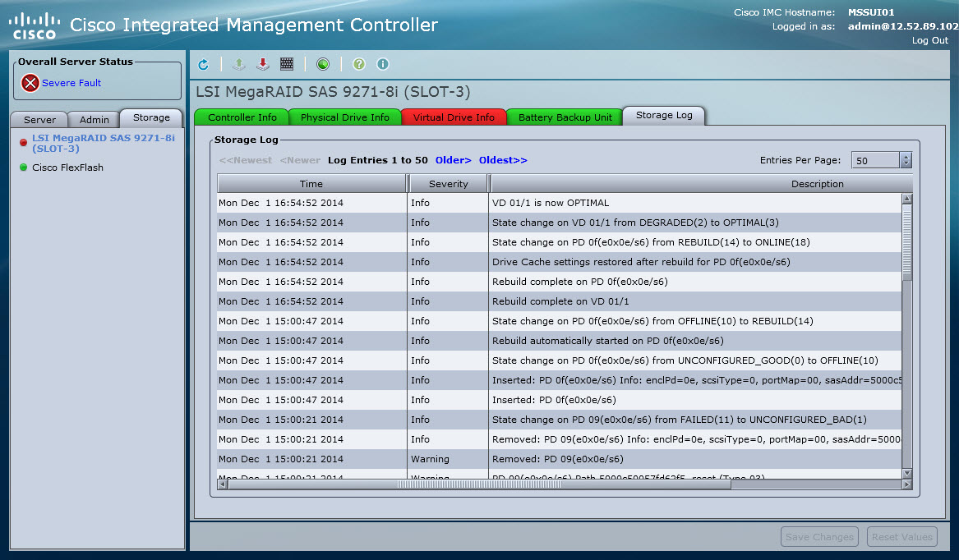
Task: Click the <Newer log navigation link
Action: pyautogui.click(x=300, y=160)
